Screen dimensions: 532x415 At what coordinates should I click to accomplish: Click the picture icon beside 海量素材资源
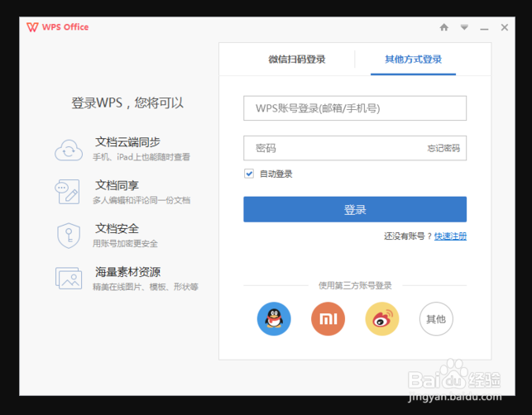tap(69, 278)
